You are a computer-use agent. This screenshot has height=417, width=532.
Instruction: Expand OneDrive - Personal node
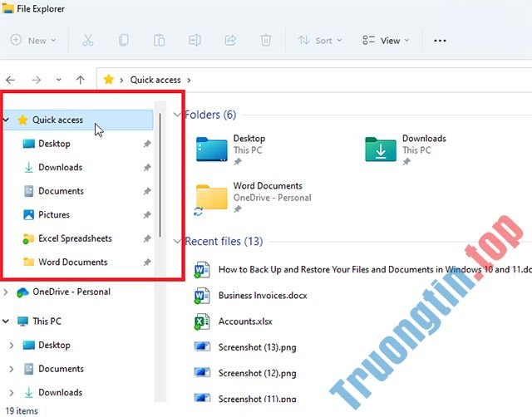(6, 292)
